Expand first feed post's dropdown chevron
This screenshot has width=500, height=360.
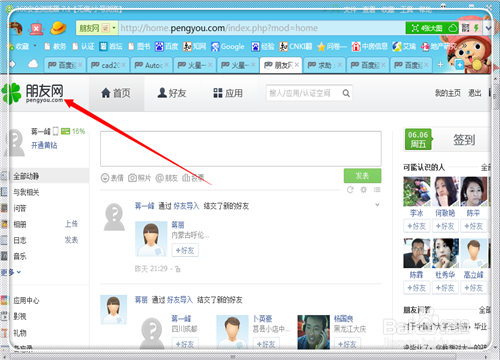[377, 204]
